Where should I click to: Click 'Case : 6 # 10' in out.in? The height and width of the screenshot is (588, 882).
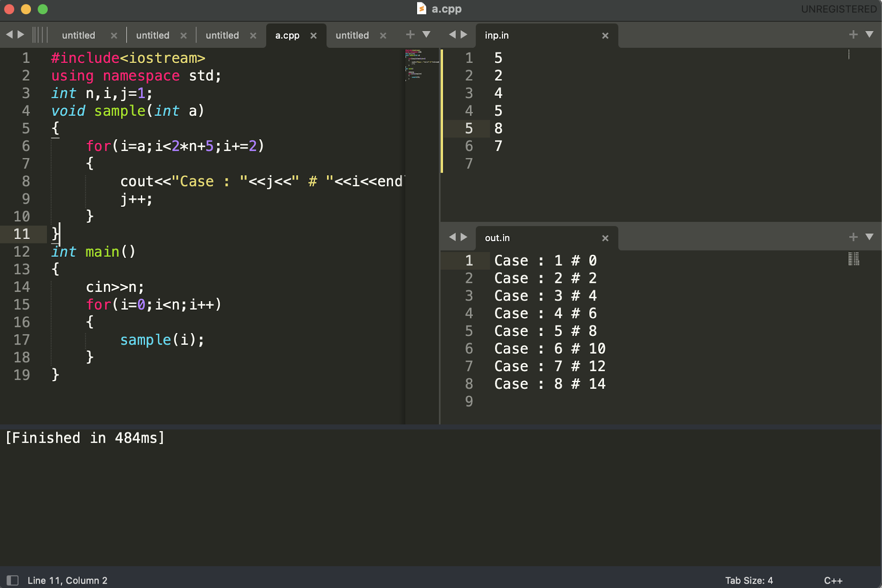[550, 348]
